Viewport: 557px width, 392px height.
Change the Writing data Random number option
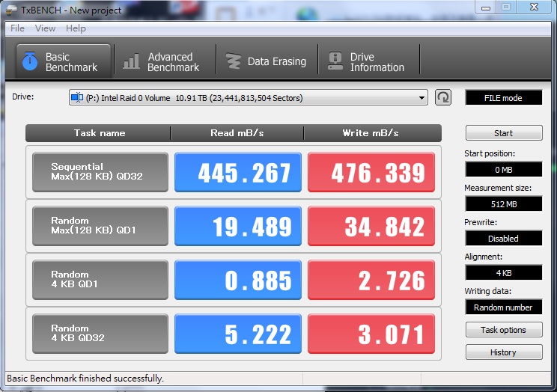tap(503, 307)
